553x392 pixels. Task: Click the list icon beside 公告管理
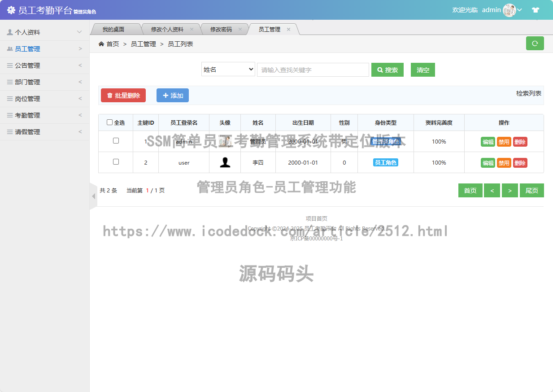tap(10, 65)
